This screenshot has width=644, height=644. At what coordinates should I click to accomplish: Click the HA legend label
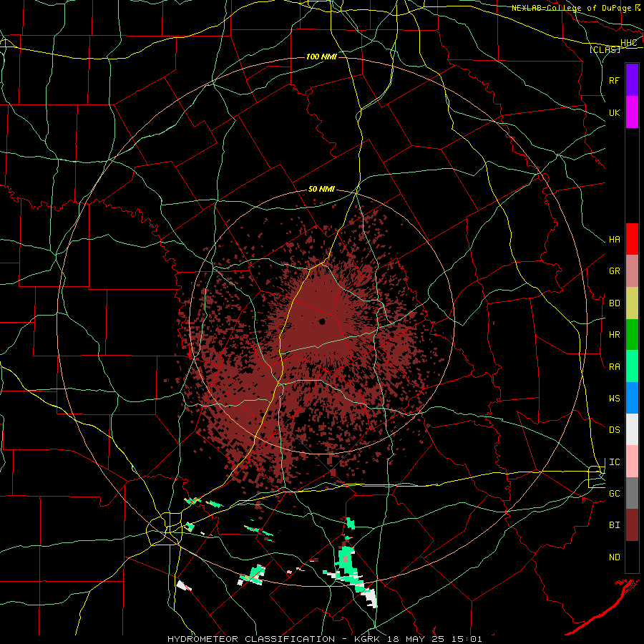[614, 240]
